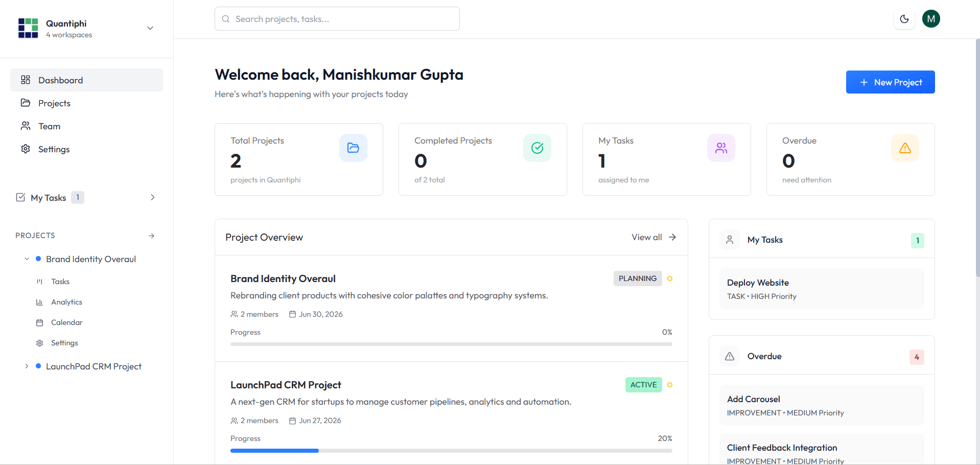
Task: Click the My Tasks checkbox icon in sidebar
Action: [20, 197]
